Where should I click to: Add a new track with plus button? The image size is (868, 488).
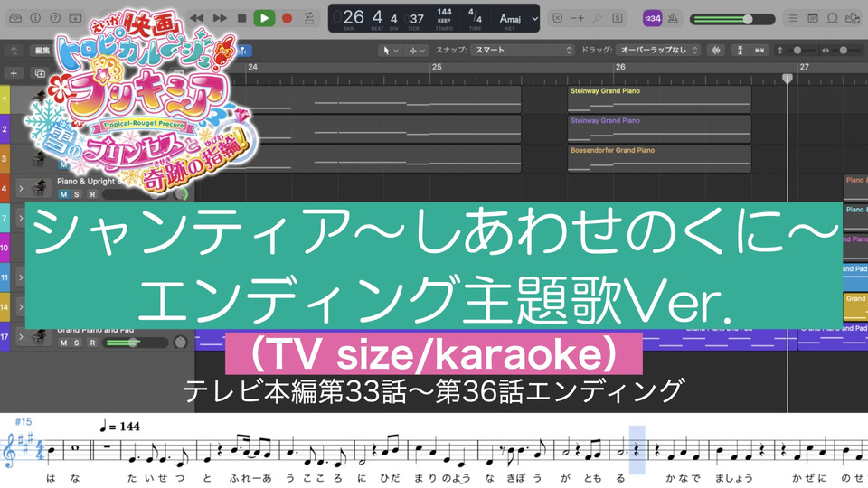click(x=14, y=73)
